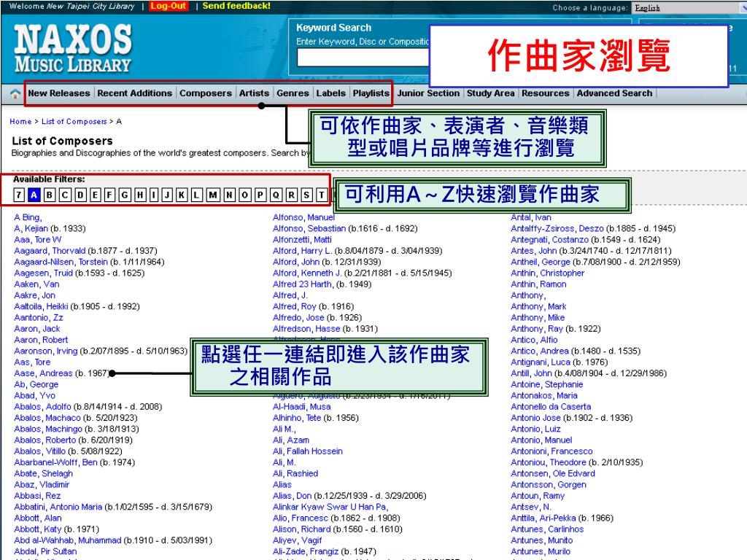Filter composers by letter L

point(196,195)
